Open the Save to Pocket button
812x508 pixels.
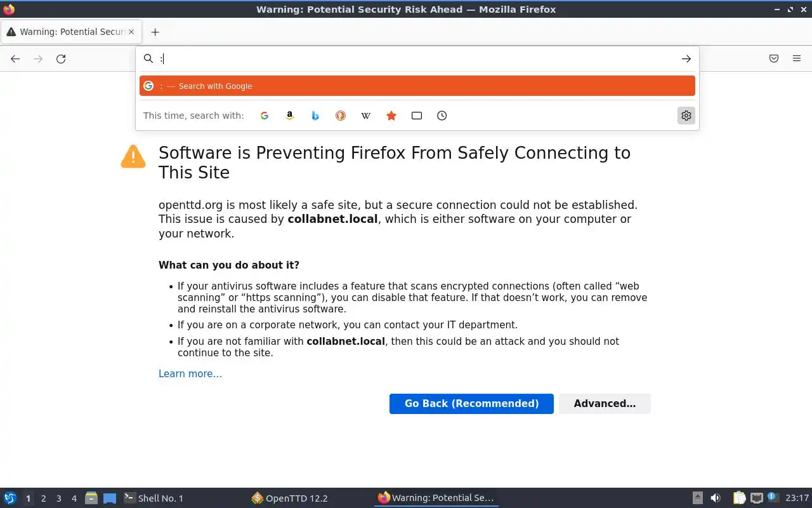(x=774, y=59)
